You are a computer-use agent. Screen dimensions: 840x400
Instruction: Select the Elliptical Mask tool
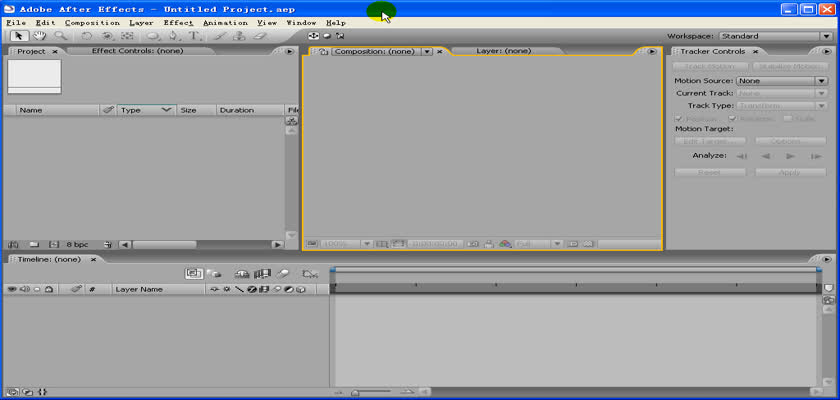tap(153, 36)
